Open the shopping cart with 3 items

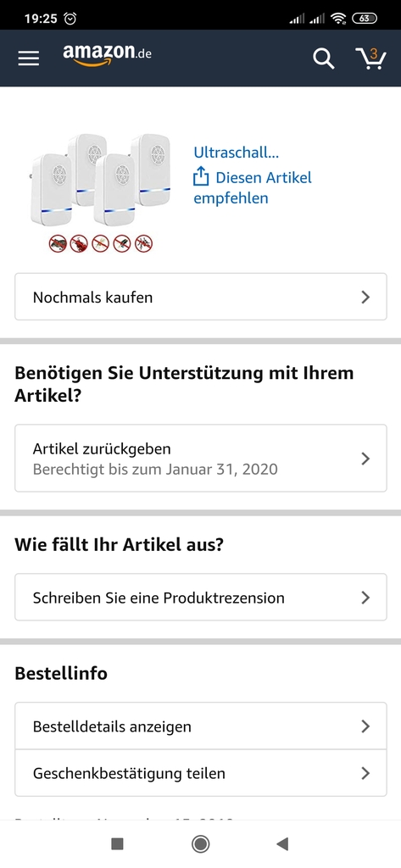pyautogui.click(x=370, y=58)
